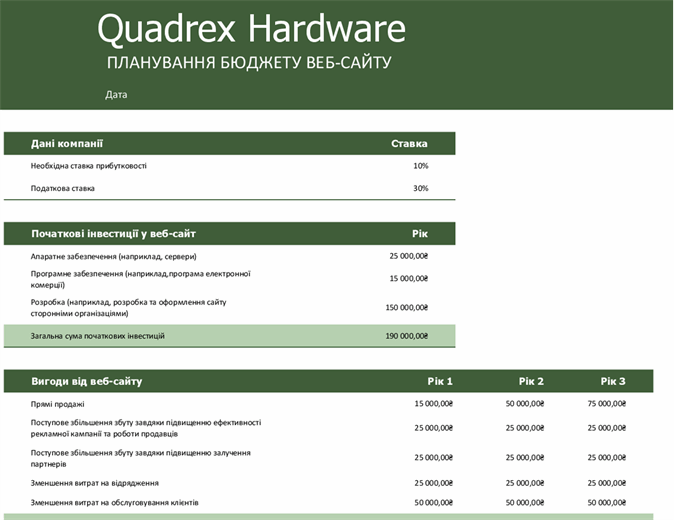
Task: Select the Дані компанії table header
Action: pyautogui.click(x=67, y=144)
